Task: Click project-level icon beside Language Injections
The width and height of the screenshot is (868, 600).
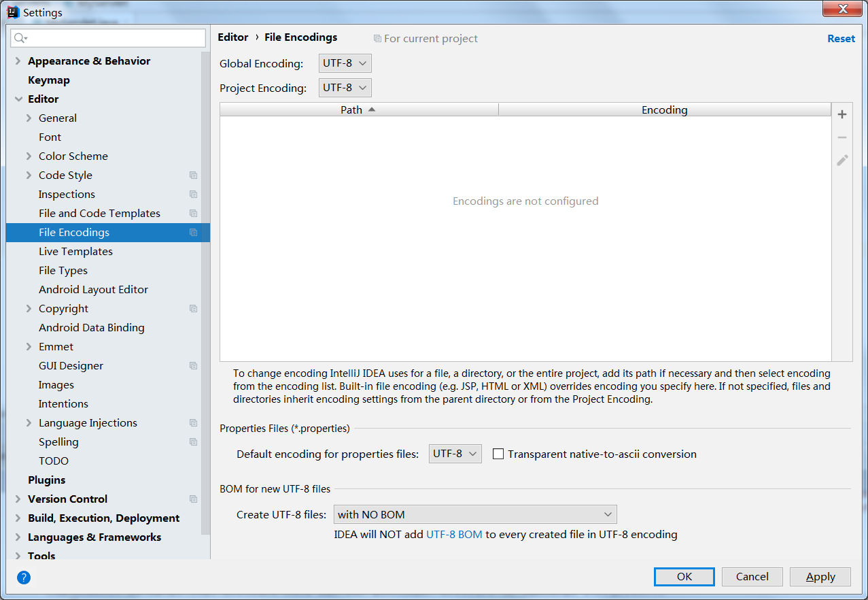Action: click(x=194, y=423)
